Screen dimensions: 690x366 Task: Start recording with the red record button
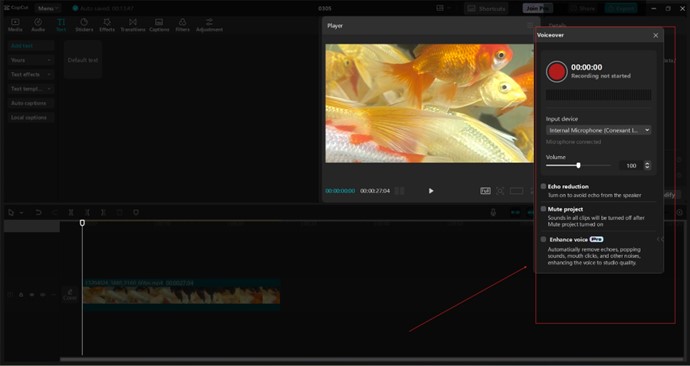557,71
